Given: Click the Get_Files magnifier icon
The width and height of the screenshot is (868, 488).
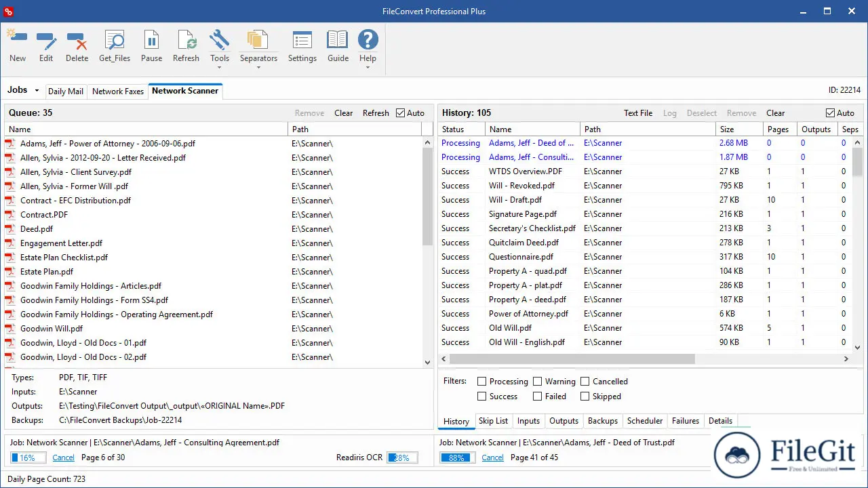Looking at the screenshot, I should tap(115, 39).
